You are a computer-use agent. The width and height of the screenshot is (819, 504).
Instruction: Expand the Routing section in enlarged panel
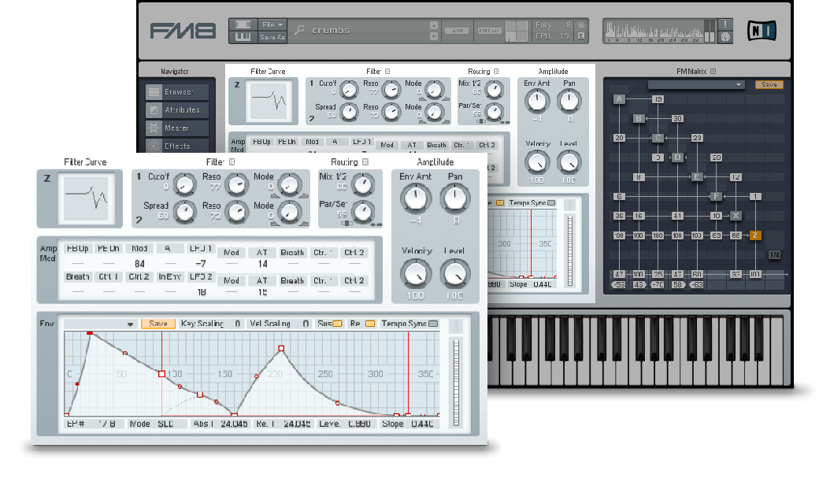pos(365,162)
